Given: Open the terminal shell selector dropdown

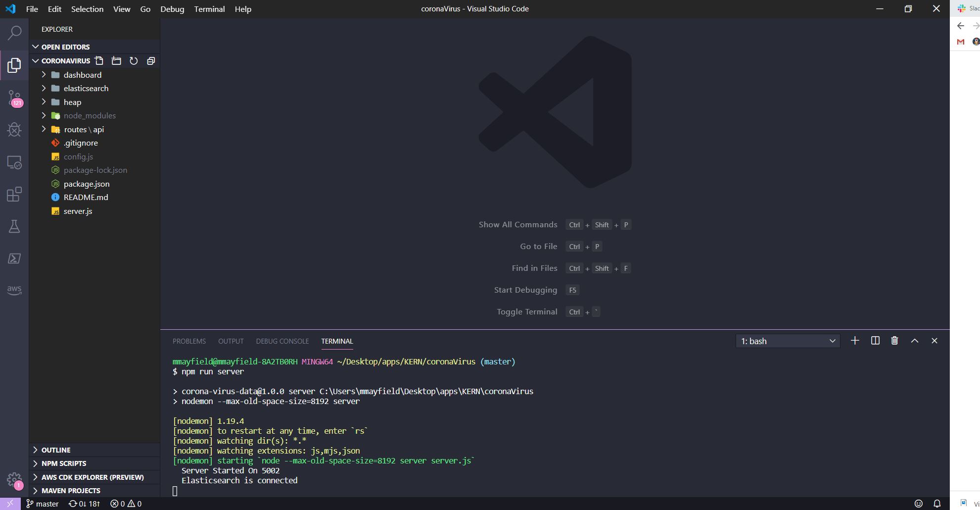Looking at the screenshot, I should [788, 341].
